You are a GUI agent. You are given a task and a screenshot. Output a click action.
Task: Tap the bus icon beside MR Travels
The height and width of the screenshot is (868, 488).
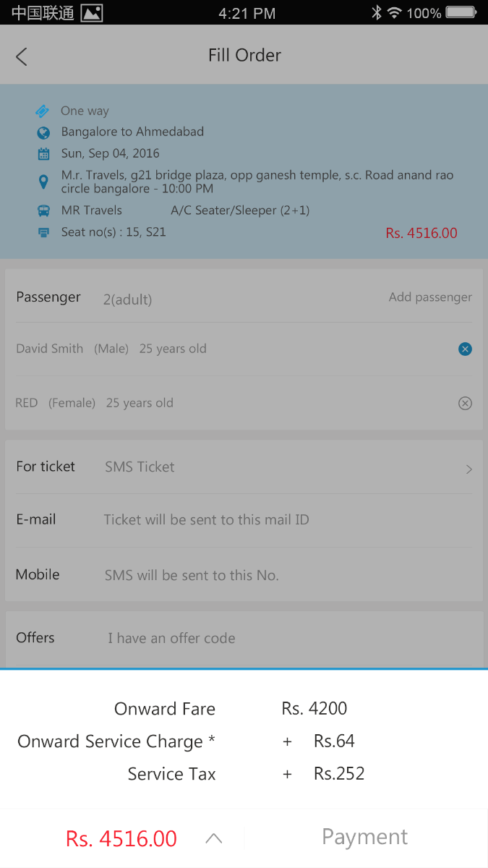click(x=43, y=210)
